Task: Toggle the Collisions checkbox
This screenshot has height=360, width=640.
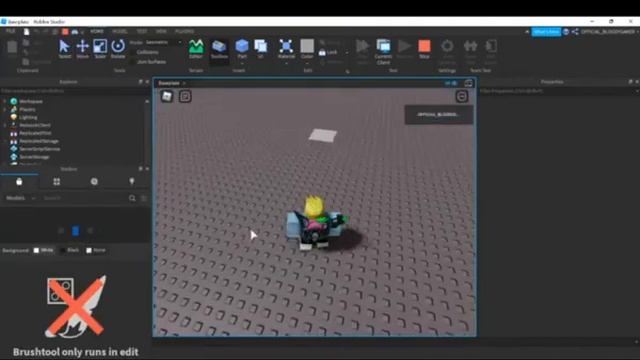Action: click(x=133, y=52)
